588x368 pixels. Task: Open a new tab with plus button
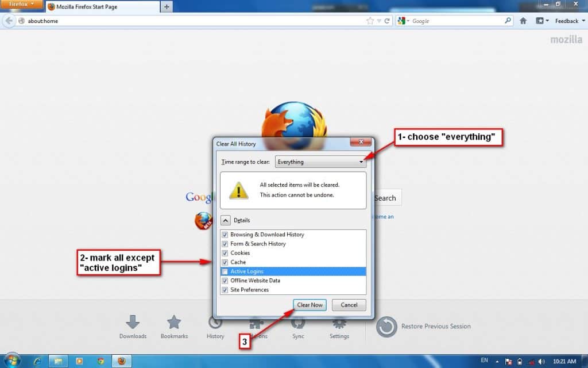point(167,7)
